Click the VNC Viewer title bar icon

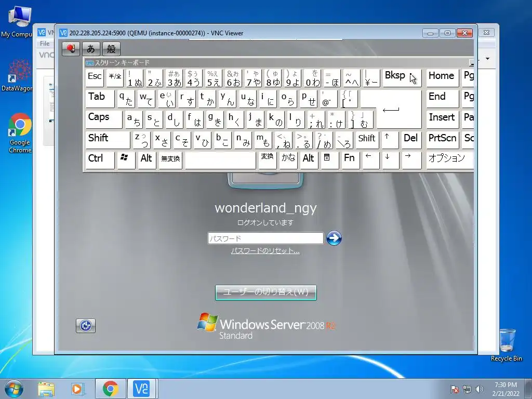[63, 33]
